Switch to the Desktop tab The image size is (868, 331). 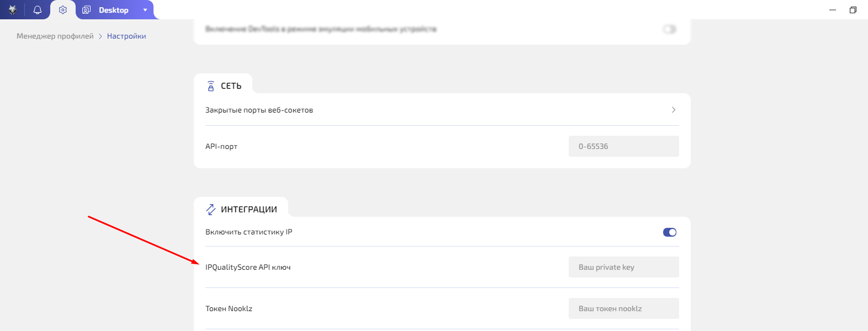tap(113, 10)
